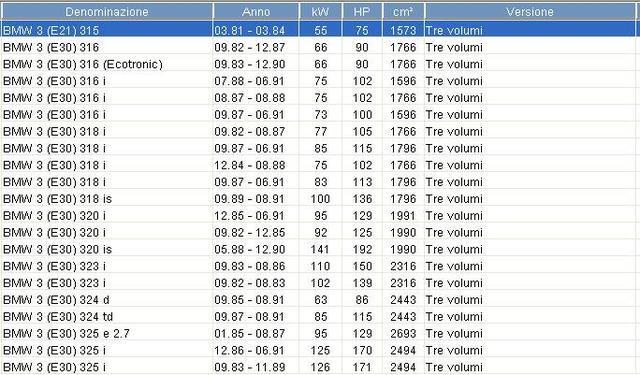The height and width of the screenshot is (375, 640).
Task: Select the BMW 3 (E30) 320 is row
Action: (318, 249)
